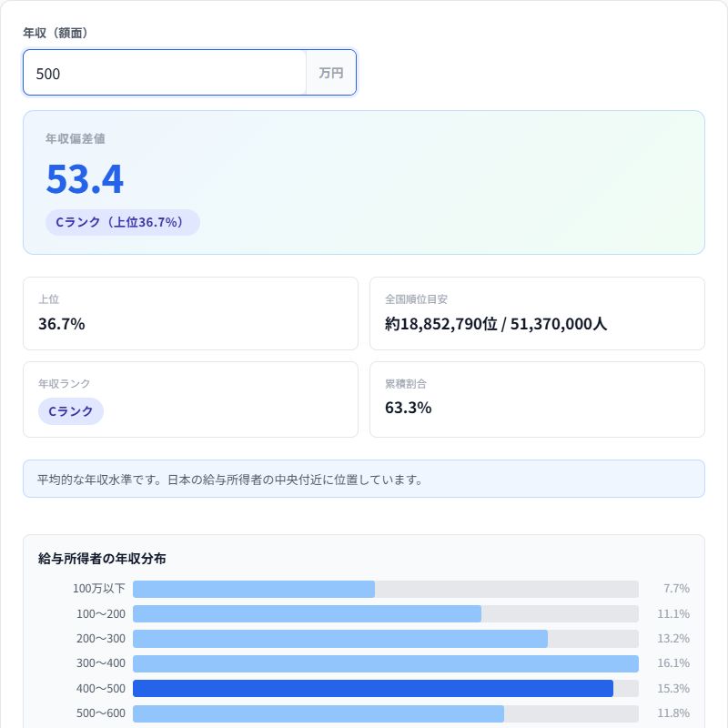
Task: Click the 年収偏差値 heading label
Action: click(x=76, y=138)
